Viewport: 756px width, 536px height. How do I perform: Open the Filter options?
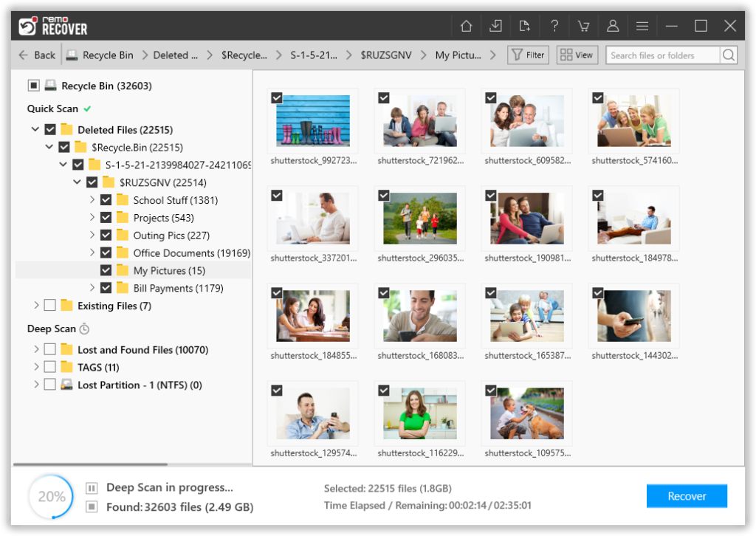[528, 55]
